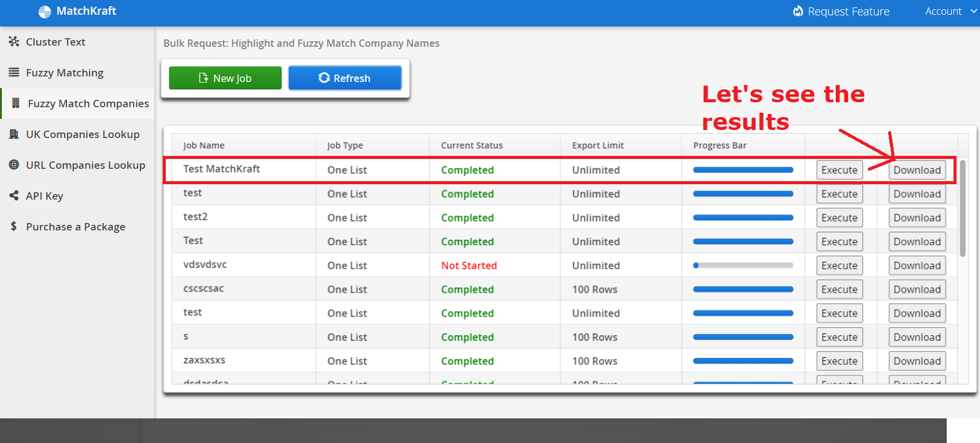
Task: Click One List in the vdsvdsvc row
Action: [x=347, y=266]
